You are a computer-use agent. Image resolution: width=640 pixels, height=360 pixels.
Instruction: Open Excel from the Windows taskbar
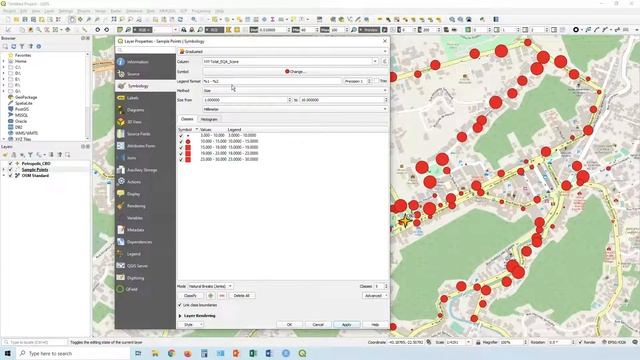(253, 353)
